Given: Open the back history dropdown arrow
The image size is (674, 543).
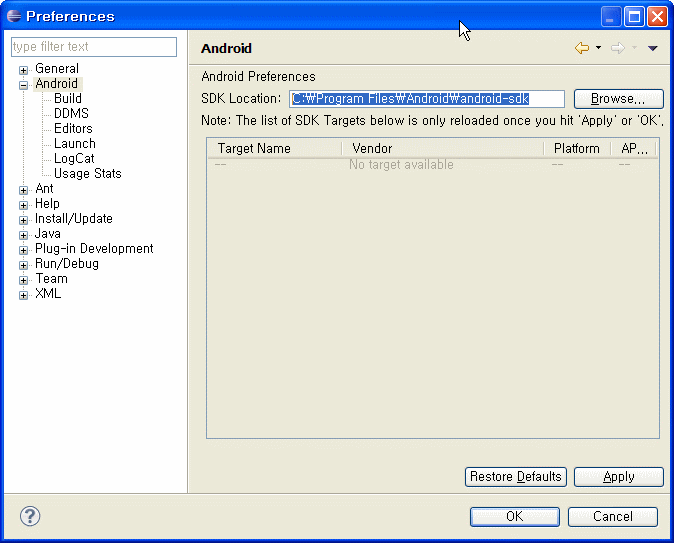Looking at the screenshot, I should click(598, 48).
